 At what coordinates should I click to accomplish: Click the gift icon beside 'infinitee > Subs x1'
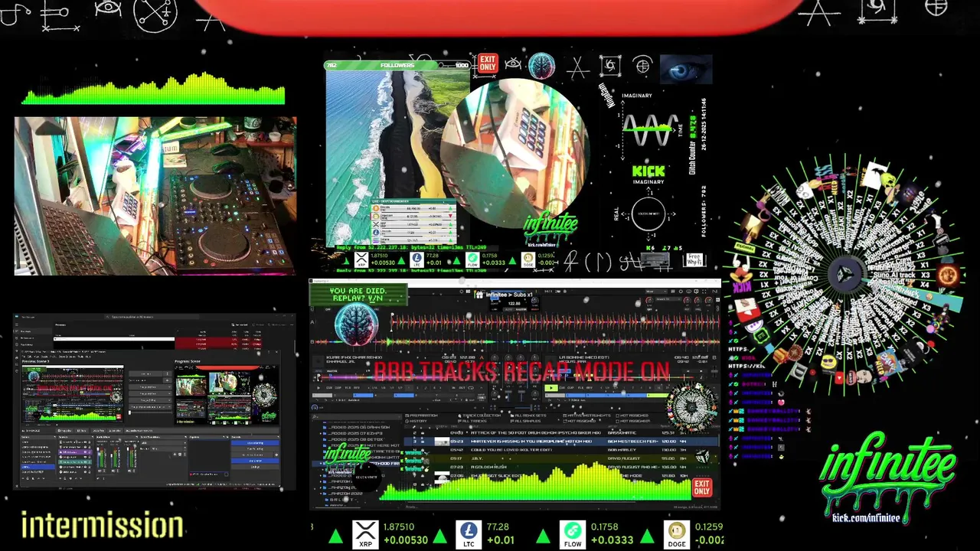tap(479, 295)
